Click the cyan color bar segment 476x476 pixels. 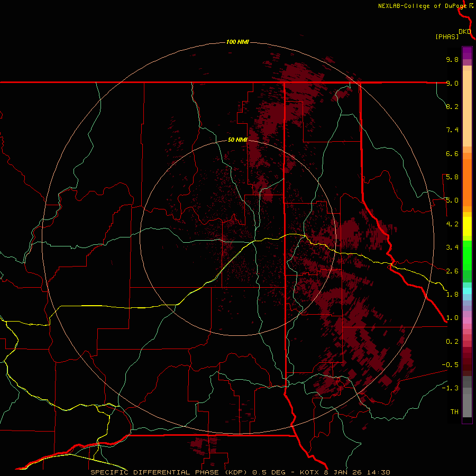pos(467,291)
